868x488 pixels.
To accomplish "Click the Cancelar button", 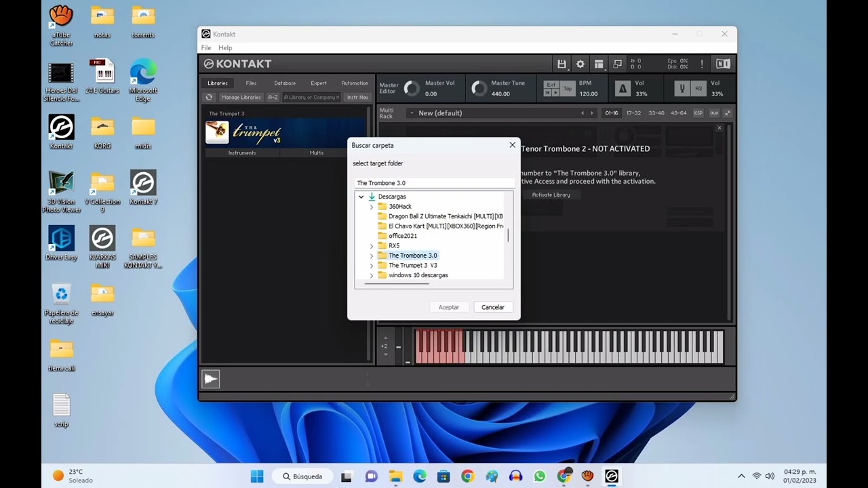I will click(493, 307).
